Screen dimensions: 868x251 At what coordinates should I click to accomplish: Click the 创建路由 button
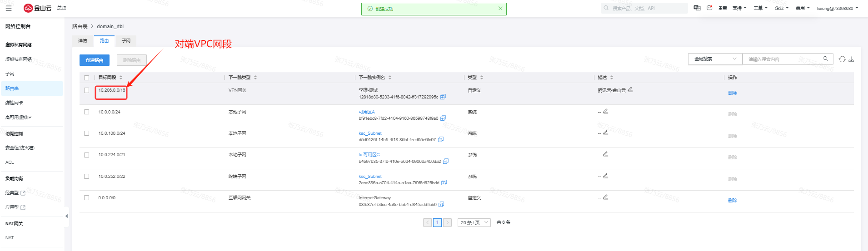[x=95, y=60]
